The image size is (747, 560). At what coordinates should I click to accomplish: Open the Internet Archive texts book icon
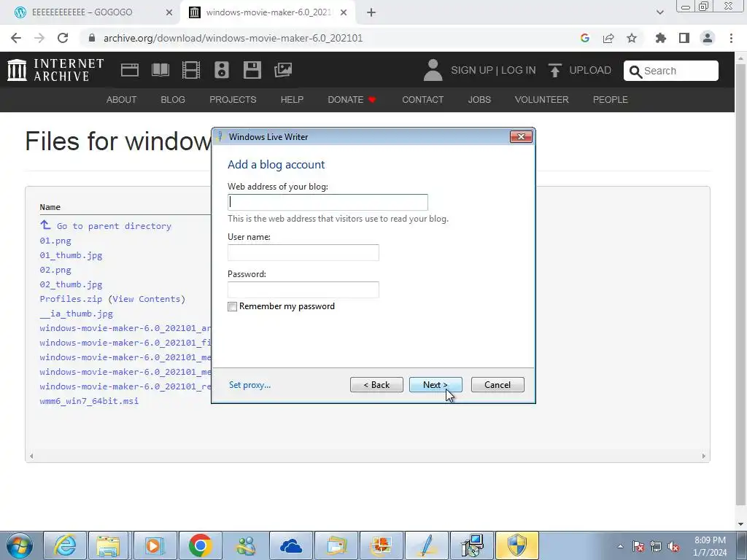(x=160, y=70)
